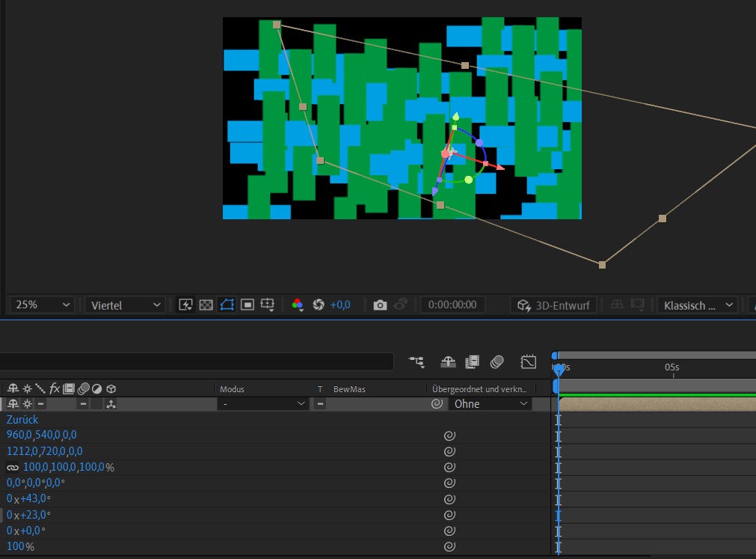Click the disabled 3D ground plane icon

point(617,305)
